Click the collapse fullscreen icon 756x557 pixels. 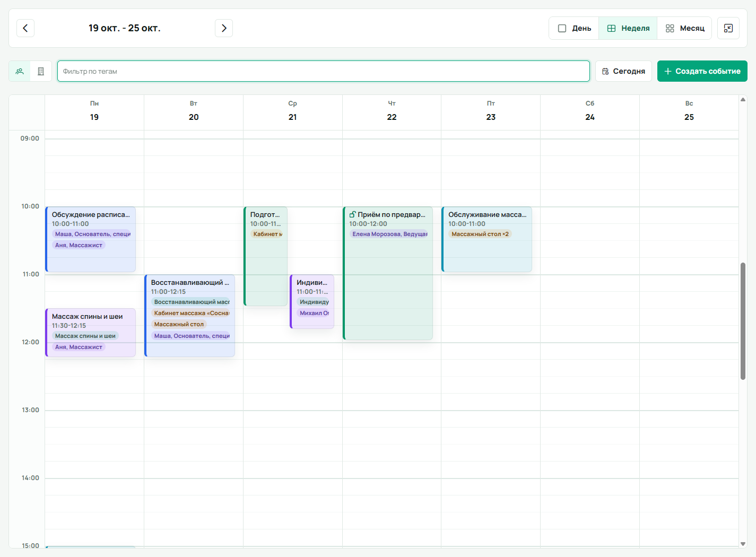pos(728,28)
